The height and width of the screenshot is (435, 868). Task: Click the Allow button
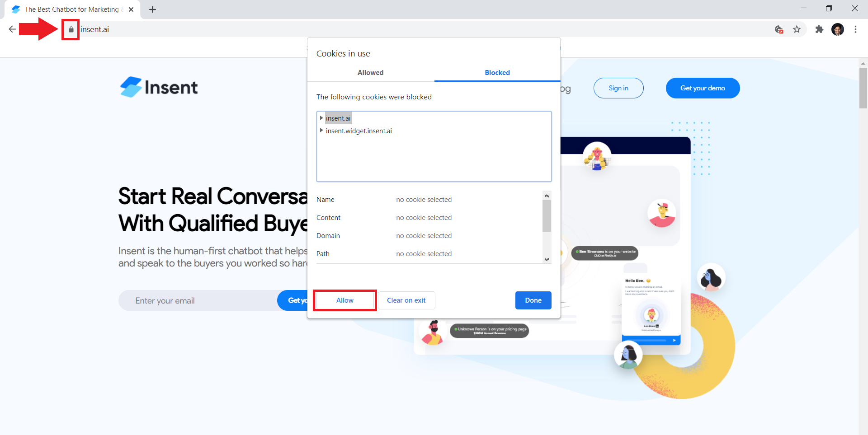point(345,300)
